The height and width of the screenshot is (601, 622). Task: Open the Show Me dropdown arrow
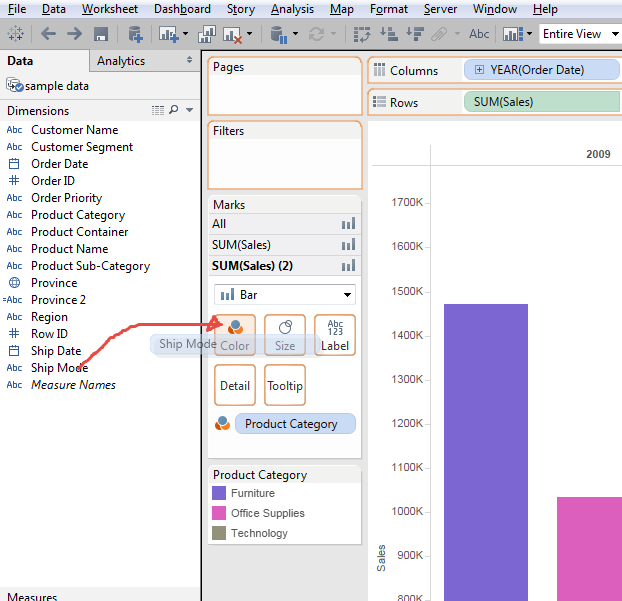(x=530, y=34)
